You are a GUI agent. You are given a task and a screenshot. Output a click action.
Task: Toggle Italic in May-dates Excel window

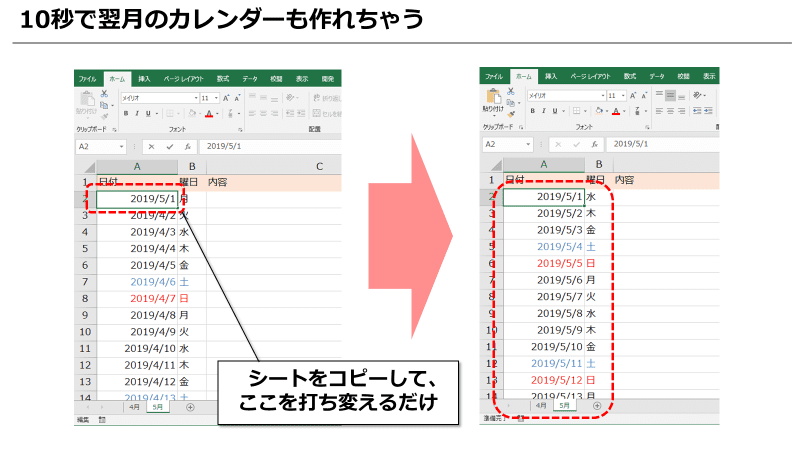(543, 111)
